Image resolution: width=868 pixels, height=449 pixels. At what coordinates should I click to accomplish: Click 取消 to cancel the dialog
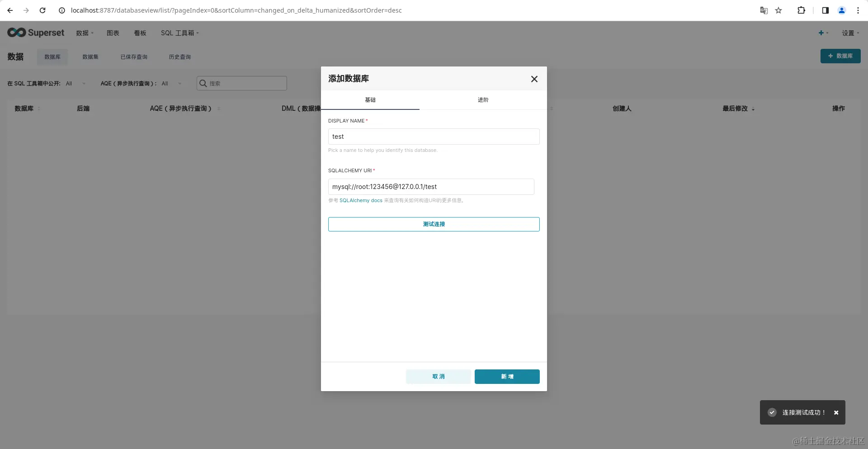(439, 377)
